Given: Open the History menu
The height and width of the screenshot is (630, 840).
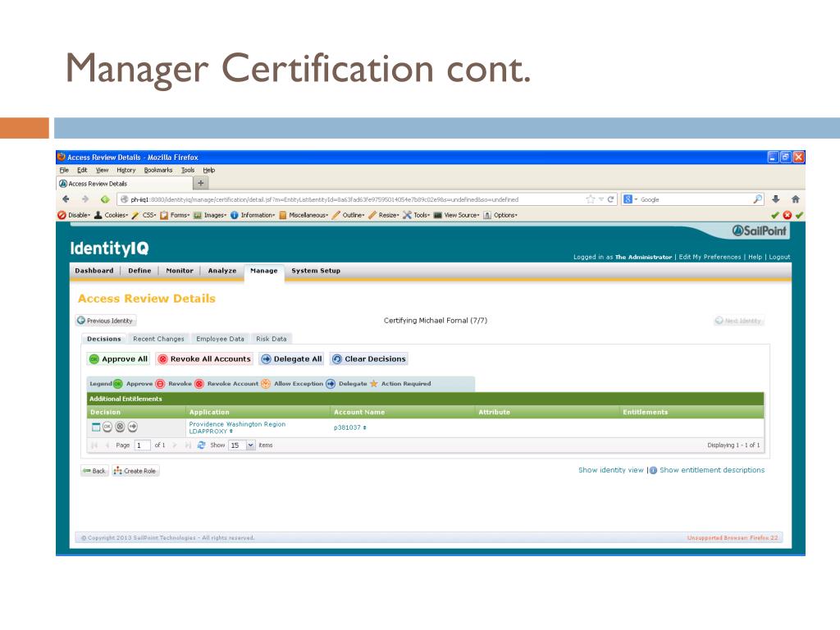Looking at the screenshot, I should pos(126,170).
